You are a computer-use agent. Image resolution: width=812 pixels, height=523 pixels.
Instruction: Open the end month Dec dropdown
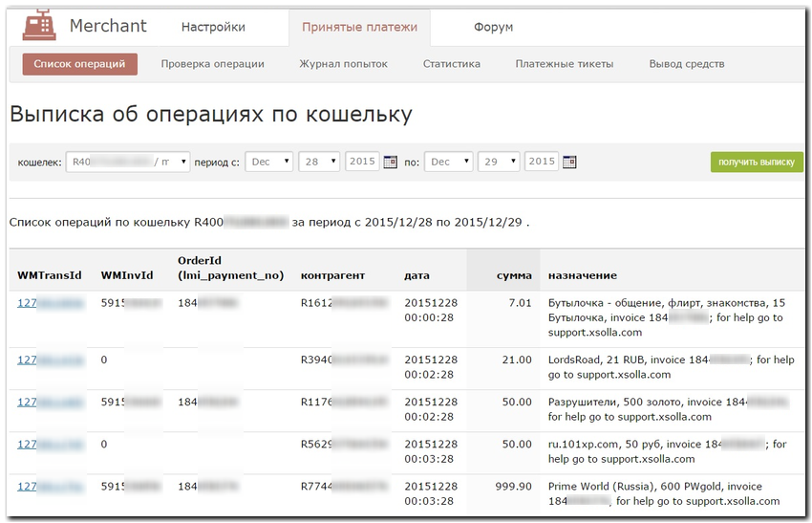448,163
